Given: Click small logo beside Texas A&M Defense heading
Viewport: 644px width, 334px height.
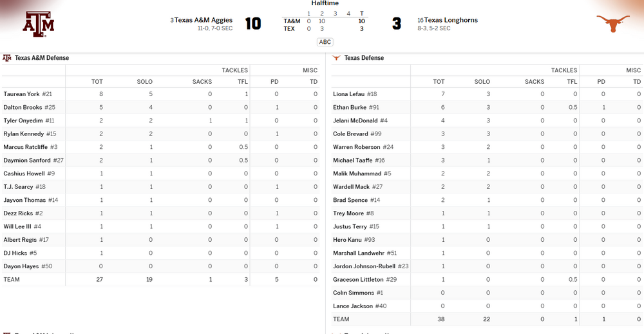Looking at the screenshot, I should [x=7, y=58].
